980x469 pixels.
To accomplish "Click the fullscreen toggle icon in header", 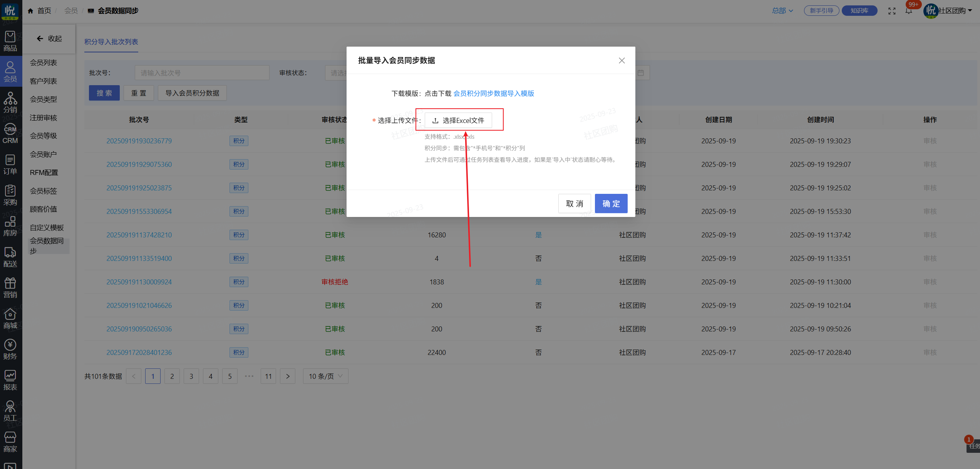I will pyautogui.click(x=892, y=11).
